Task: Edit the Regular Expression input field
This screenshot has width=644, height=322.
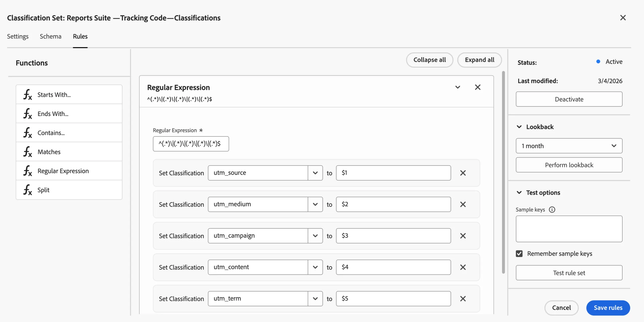Action: [x=191, y=144]
